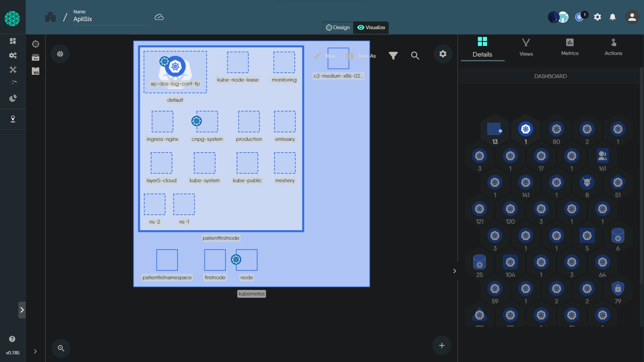Click the cloud sync icon next to name
Image resolution: width=644 pixels, height=362 pixels.
pyautogui.click(x=159, y=17)
